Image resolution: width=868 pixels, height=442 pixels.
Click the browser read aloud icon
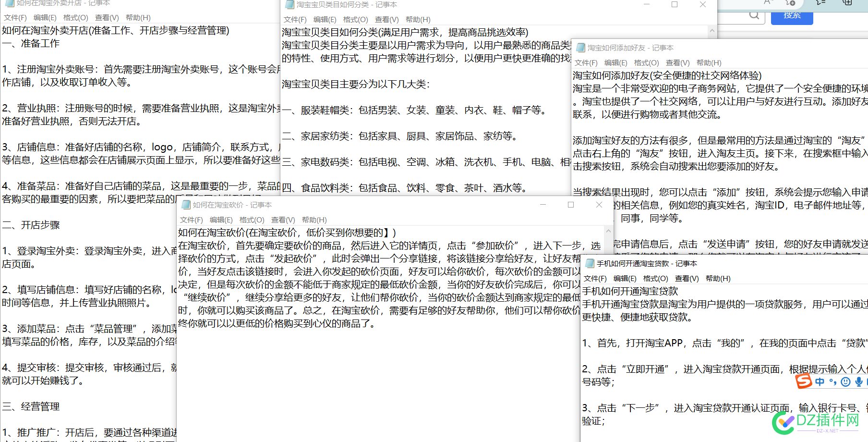[769, 2]
